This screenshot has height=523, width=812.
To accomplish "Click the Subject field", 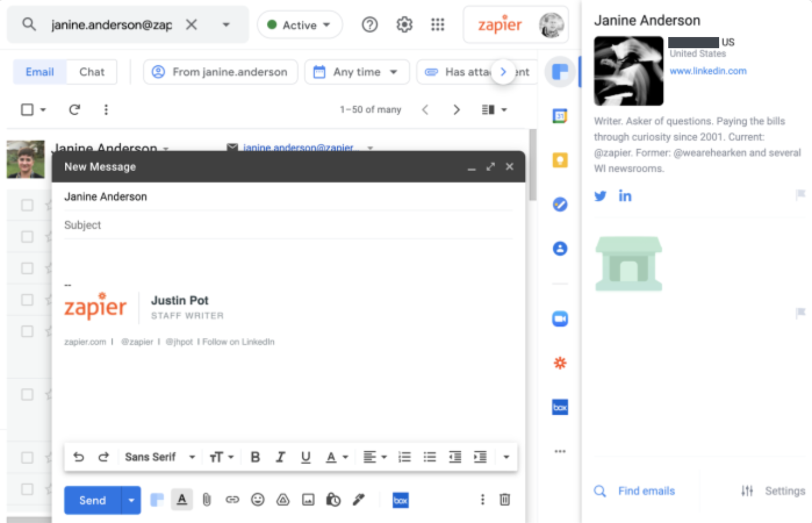I will point(288,225).
